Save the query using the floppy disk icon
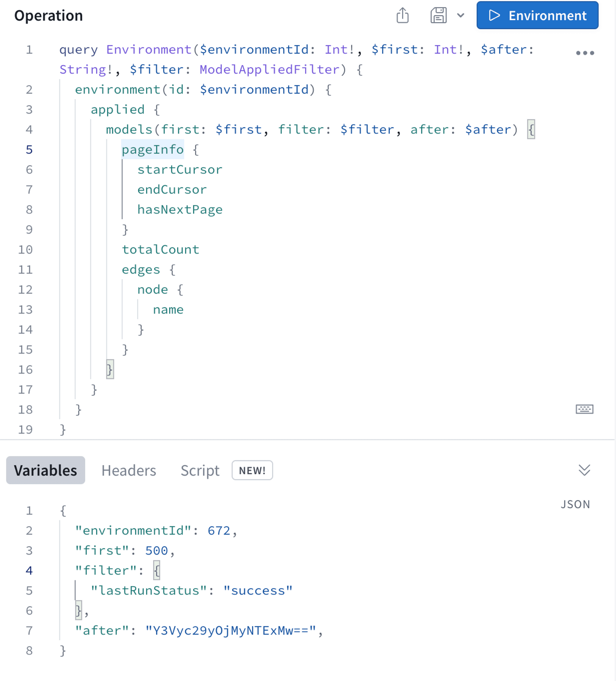 438,15
